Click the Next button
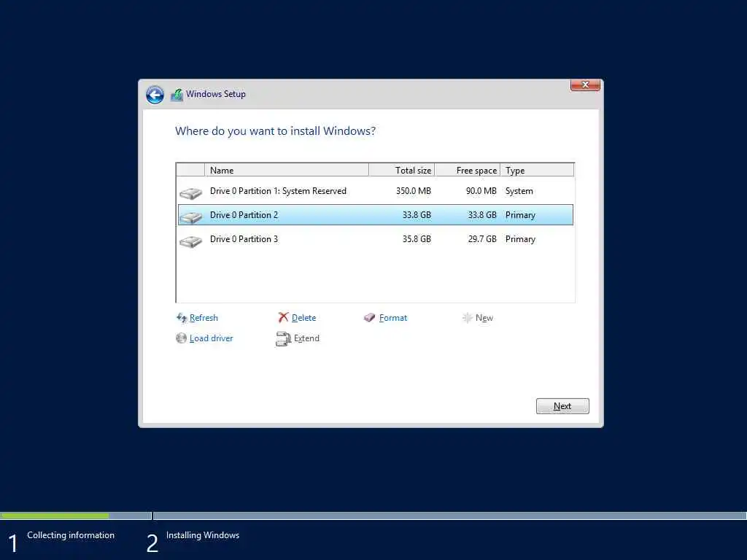 [x=562, y=406]
